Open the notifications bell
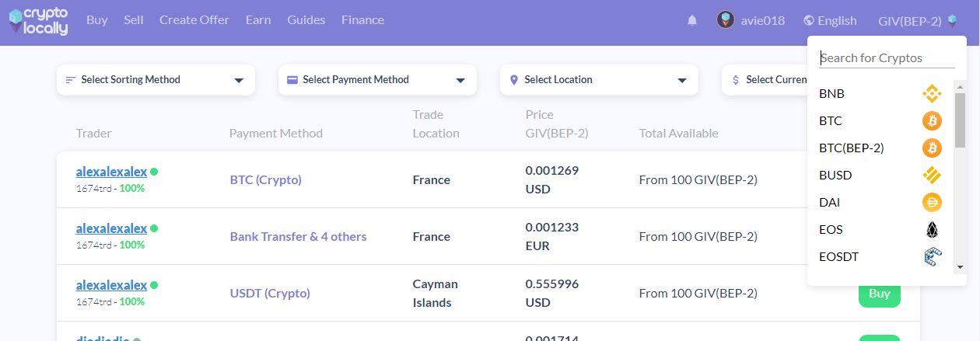This screenshot has height=341, width=980. coord(692,20)
